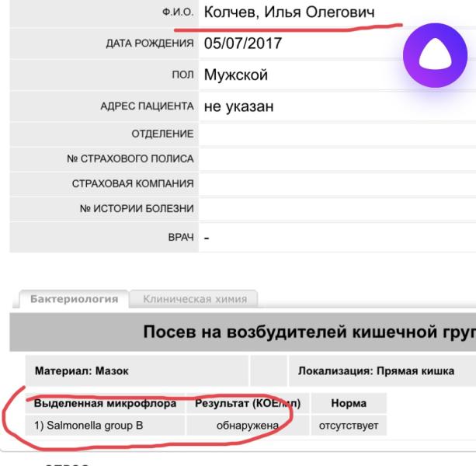
Task: Click the ПОЛ value Мужской
Action: 236,75
